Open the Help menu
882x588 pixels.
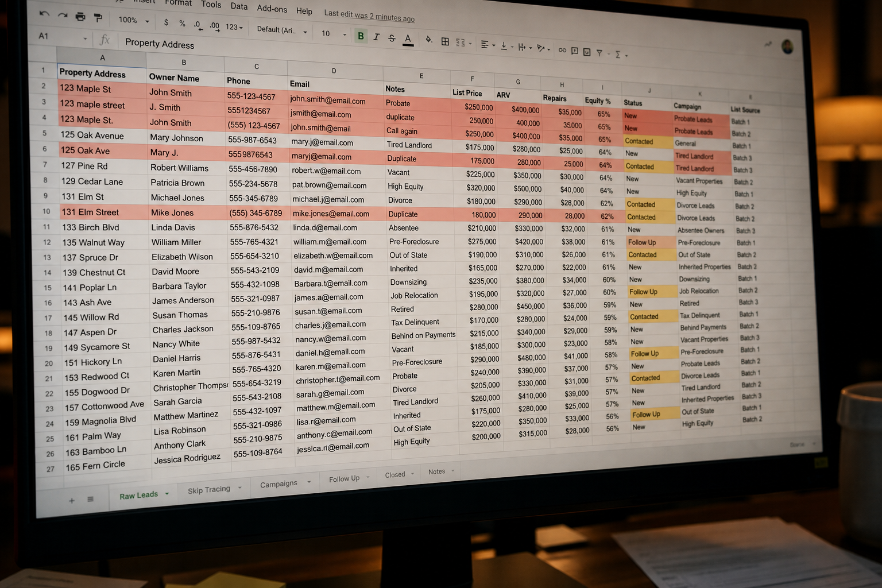point(304,11)
